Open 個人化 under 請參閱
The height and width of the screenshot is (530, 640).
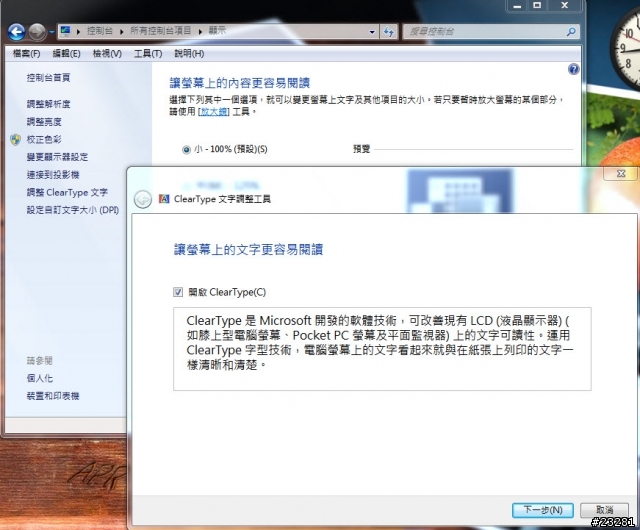pos(40,378)
